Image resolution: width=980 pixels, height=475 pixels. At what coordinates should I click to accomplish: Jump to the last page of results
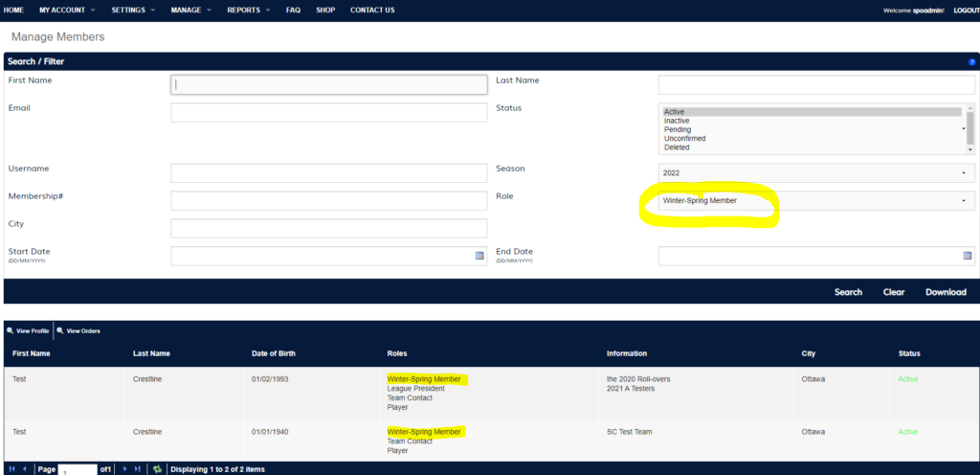pos(138,469)
